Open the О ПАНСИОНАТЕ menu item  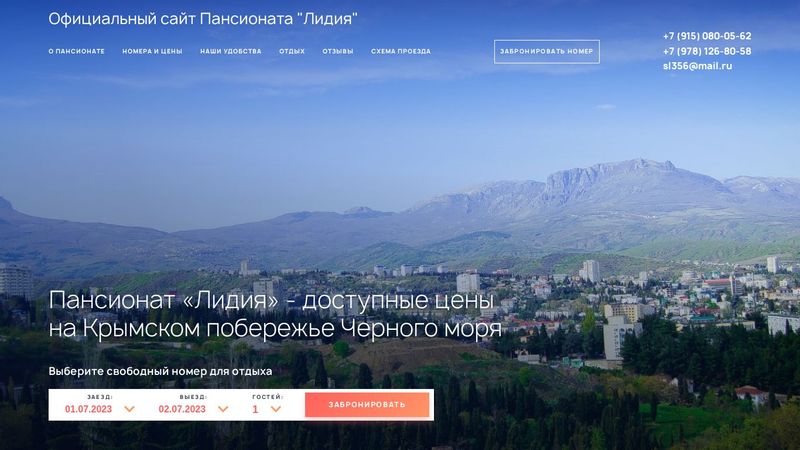click(x=77, y=52)
